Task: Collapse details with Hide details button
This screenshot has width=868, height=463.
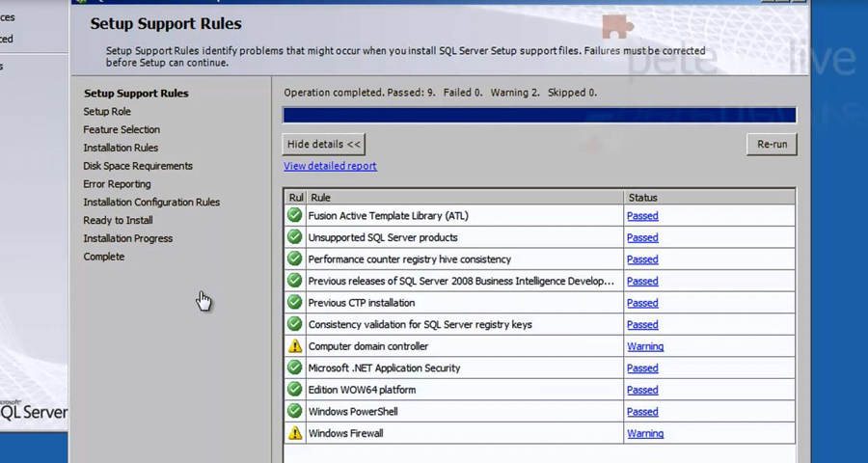Action: 324,145
